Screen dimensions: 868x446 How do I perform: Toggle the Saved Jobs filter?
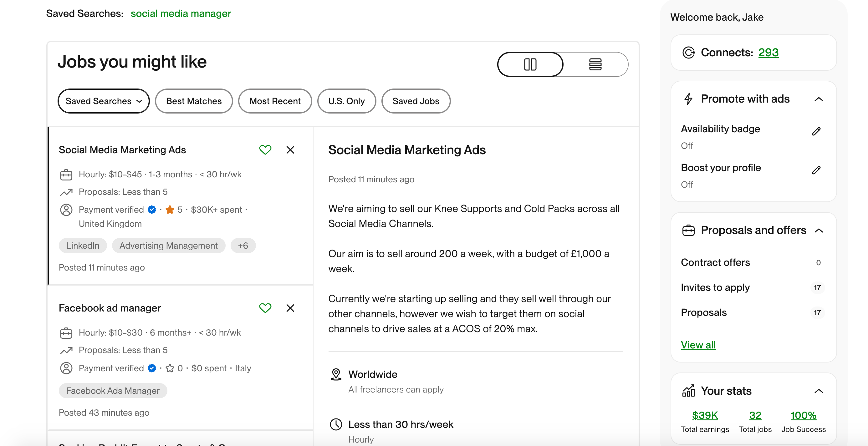[x=416, y=101]
